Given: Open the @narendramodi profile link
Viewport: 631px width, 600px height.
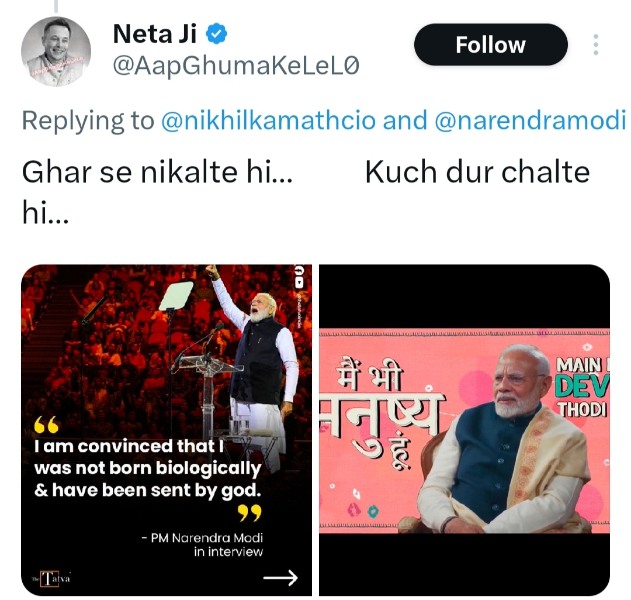Looking at the screenshot, I should (531, 121).
